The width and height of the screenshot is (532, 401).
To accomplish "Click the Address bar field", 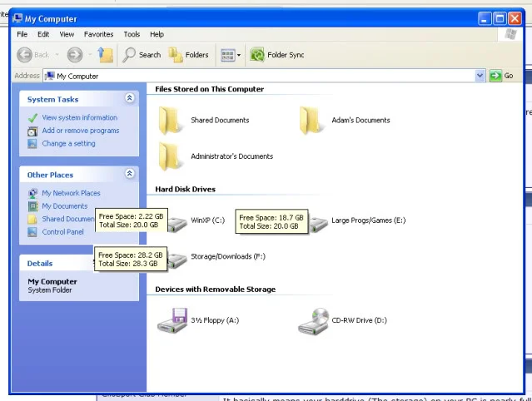I will point(260,76).
